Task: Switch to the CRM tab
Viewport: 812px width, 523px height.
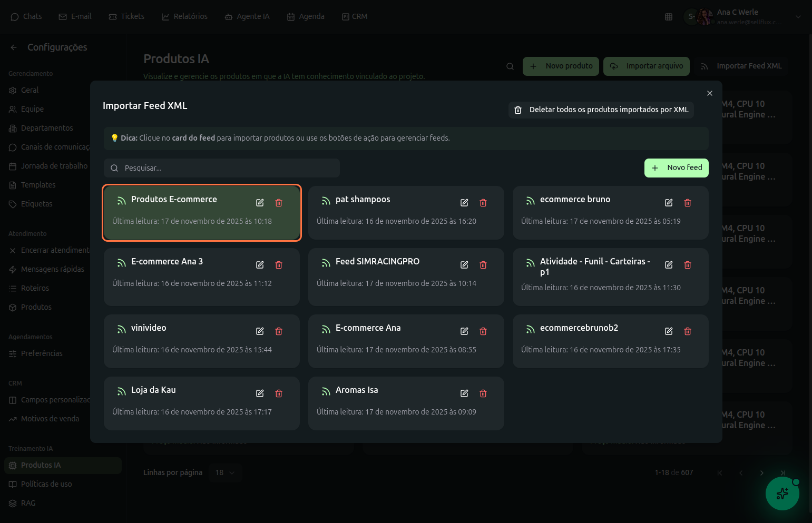Action: [355, 17]
